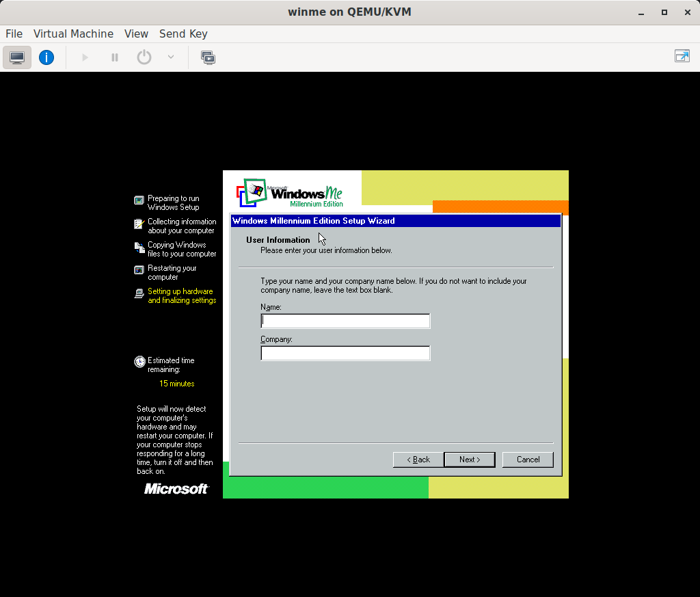The image size is (700, 597).
Task: Close the winme QEMU/KVM window
Action: pos(688,12)
